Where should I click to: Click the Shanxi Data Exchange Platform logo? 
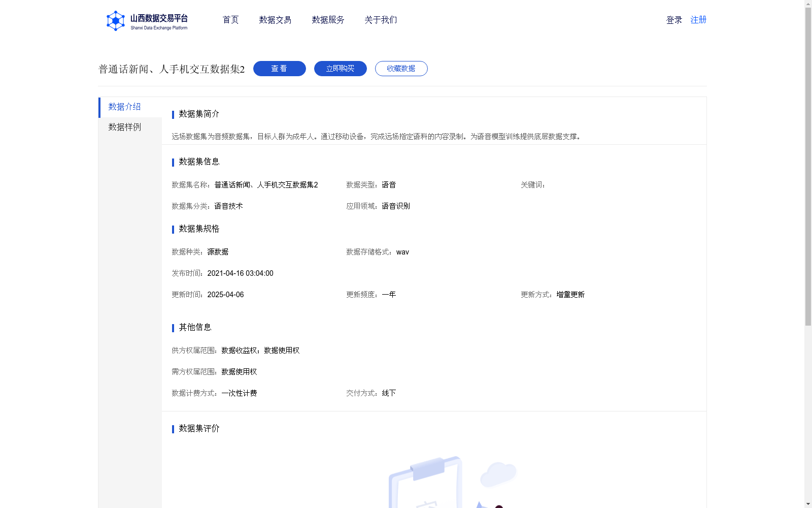(x=147, y=21)
